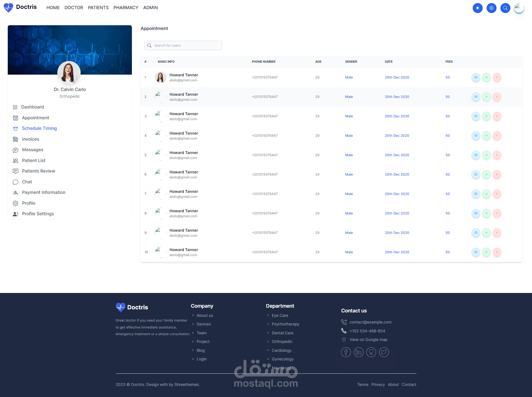Open the DOCTOR menu in navbar
The width and height of the screenshot is (532, 397).
74,8
